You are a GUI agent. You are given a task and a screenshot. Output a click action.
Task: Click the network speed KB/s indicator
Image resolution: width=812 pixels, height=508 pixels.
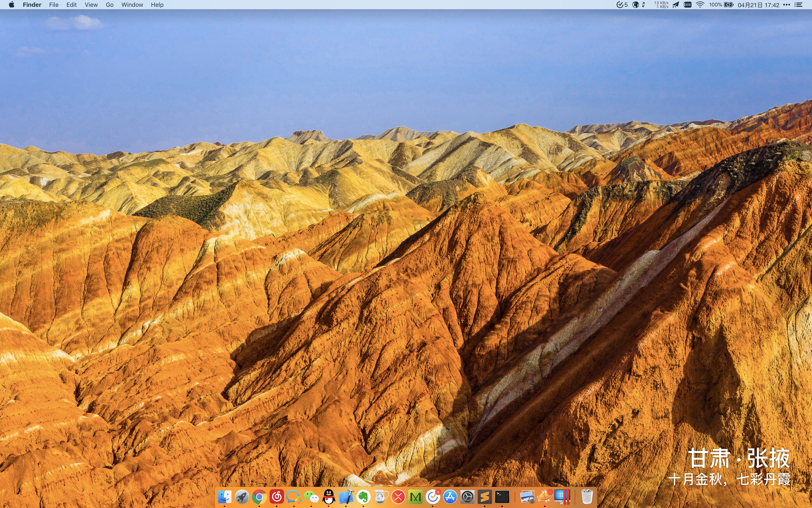(661, 5)
